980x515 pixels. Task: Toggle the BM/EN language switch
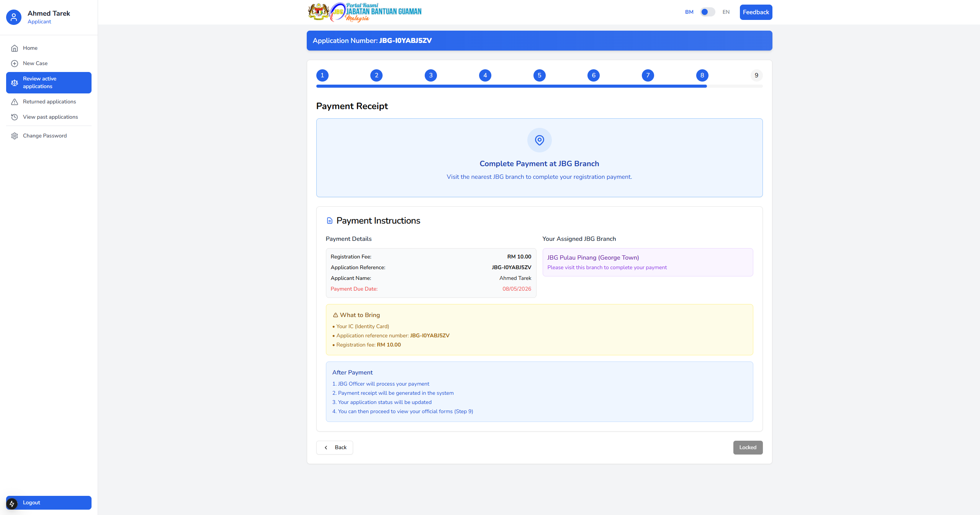(x=707, y=12)
